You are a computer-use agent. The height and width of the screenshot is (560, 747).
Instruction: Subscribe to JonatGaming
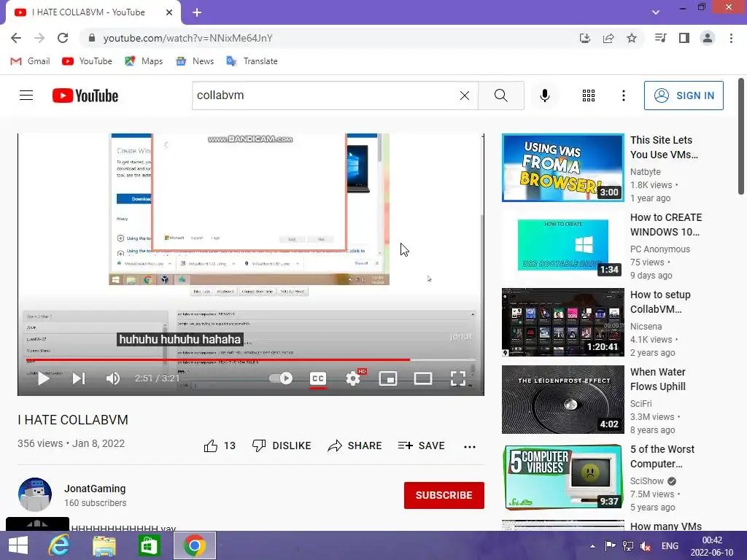pyautogui.click(x=444, y=495)
